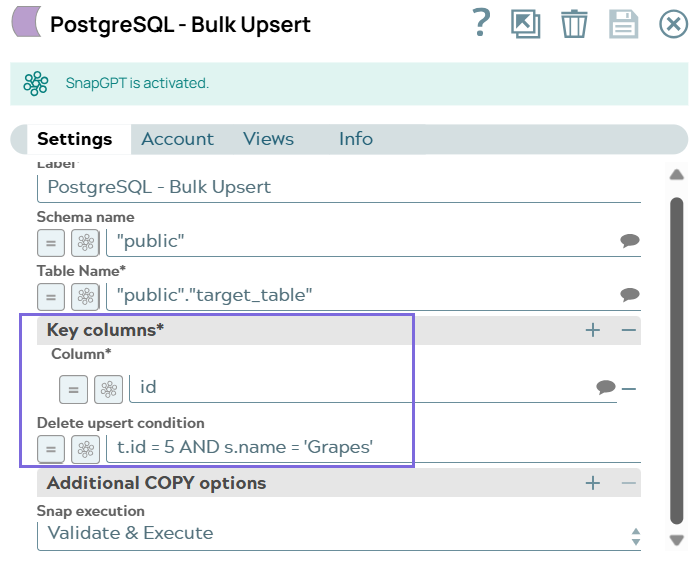Open SnapGPT helper for Schema name
698x582 pixels.
point(85,243)
